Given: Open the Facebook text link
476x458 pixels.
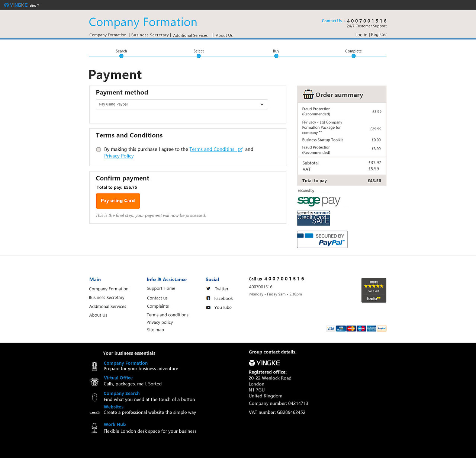Looking at the screenshot, I should [223, 298].
